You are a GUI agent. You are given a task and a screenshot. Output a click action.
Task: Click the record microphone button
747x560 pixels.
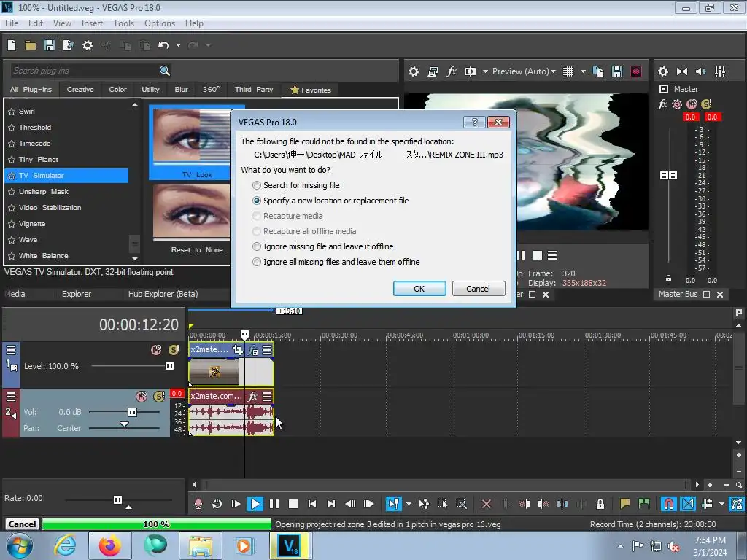point(198,504)
